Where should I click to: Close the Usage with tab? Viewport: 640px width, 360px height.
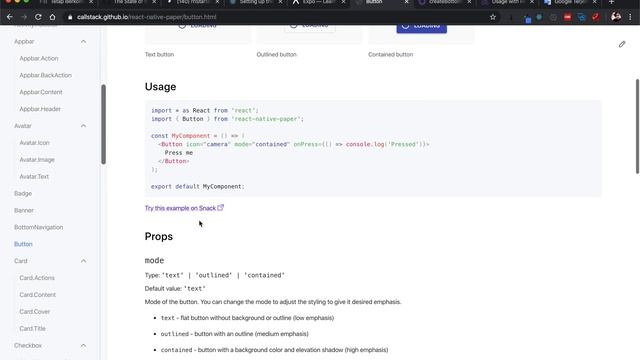point(531,2)
